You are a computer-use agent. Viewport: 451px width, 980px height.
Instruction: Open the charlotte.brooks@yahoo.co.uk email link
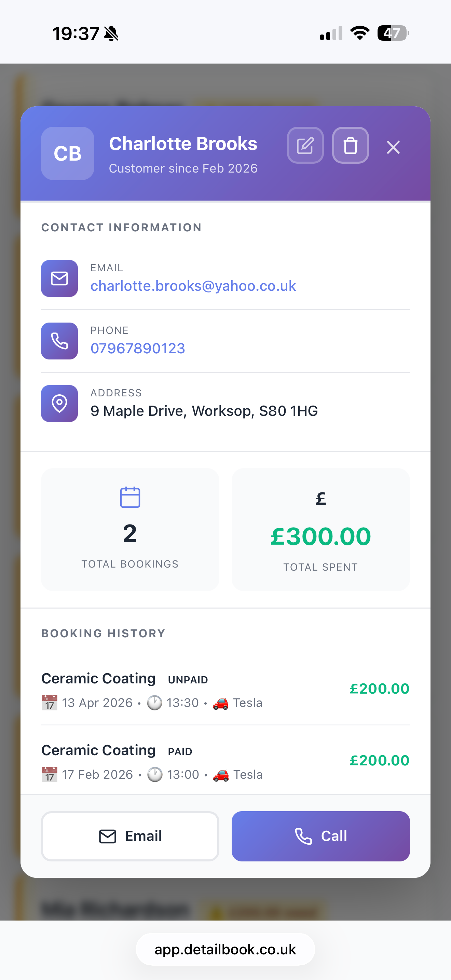(193, 286)
